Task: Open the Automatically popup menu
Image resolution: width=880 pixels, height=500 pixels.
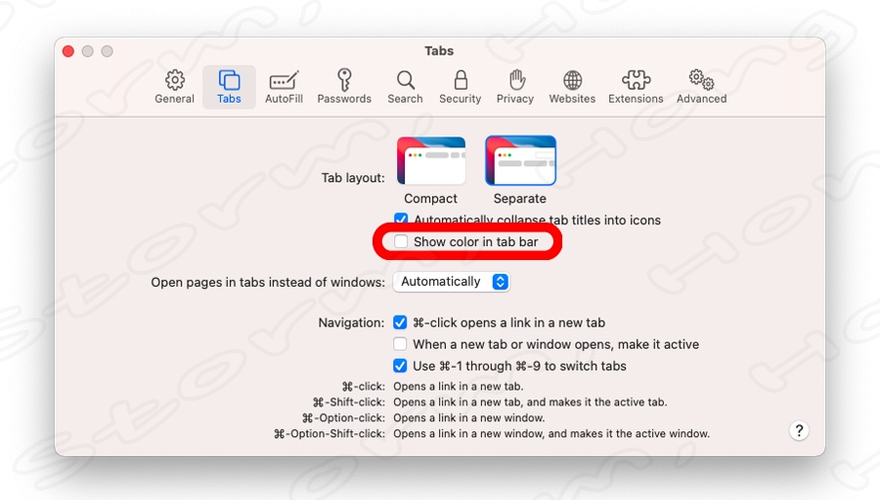Action: (x=451, y=282)
